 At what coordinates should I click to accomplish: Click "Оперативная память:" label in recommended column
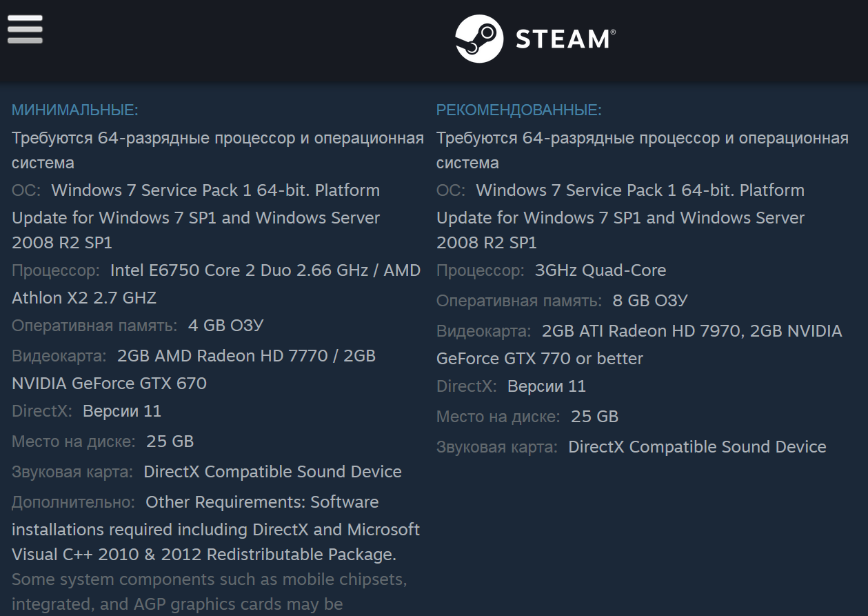(519, 301)
